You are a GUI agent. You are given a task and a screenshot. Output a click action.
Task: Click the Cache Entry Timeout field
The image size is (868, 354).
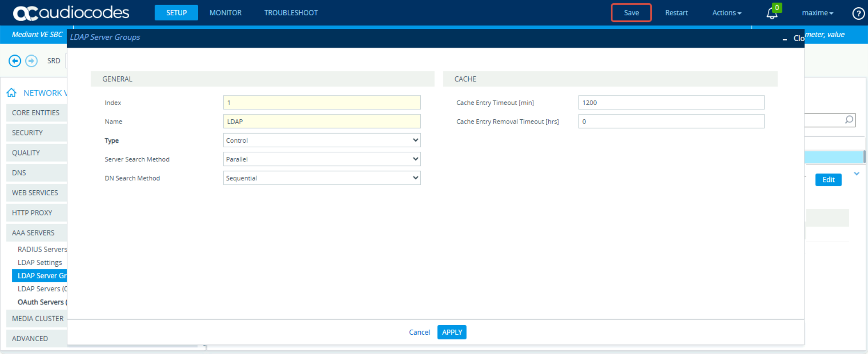[671, 102]
